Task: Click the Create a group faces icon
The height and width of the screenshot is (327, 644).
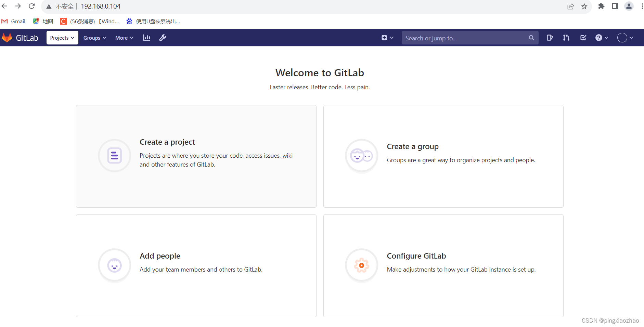Action: (362, 156)
